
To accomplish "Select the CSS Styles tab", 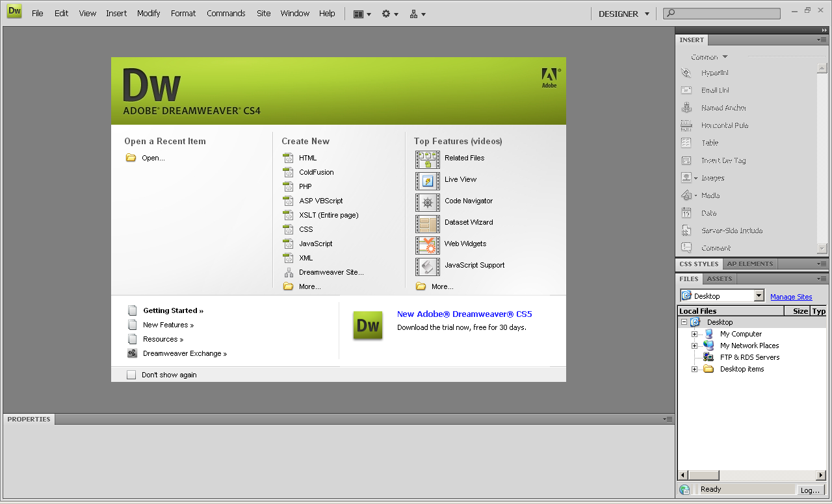I will click(699, 264).
